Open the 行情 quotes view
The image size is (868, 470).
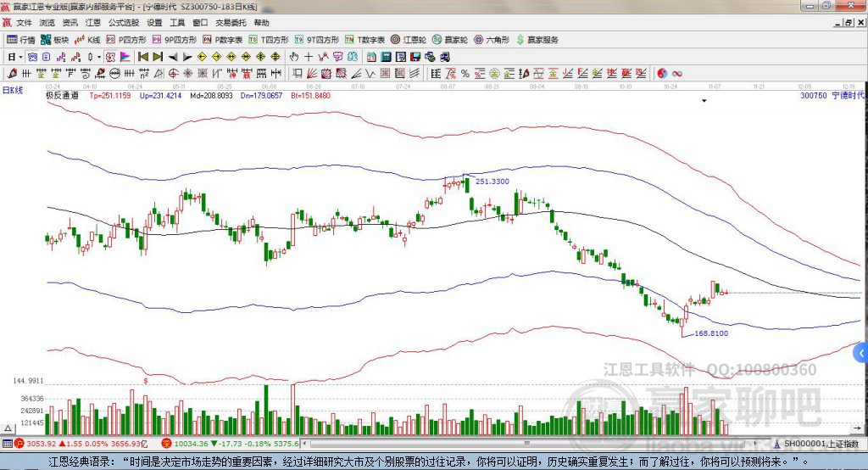pos(21,40)
